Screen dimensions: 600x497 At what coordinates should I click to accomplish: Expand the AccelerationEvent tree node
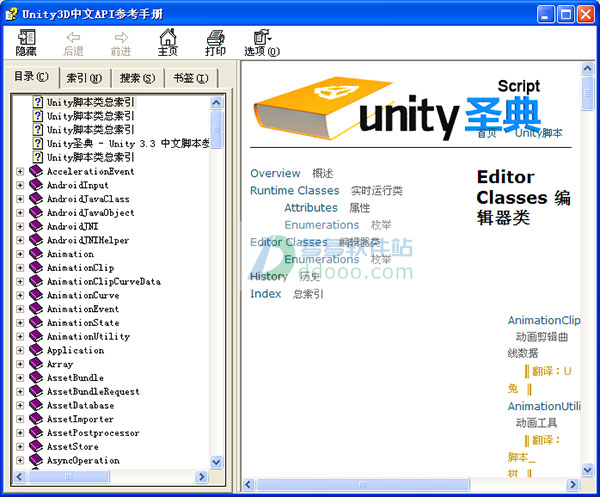coord(20,171)
